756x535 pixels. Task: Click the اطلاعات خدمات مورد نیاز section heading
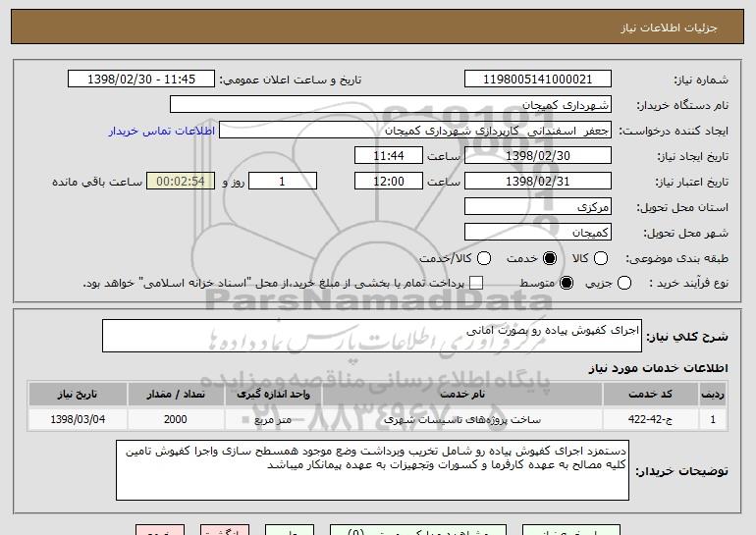click(658, 368)
